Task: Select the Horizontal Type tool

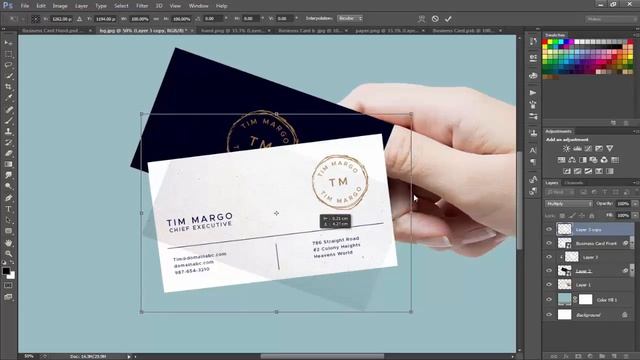Action: 8,209
